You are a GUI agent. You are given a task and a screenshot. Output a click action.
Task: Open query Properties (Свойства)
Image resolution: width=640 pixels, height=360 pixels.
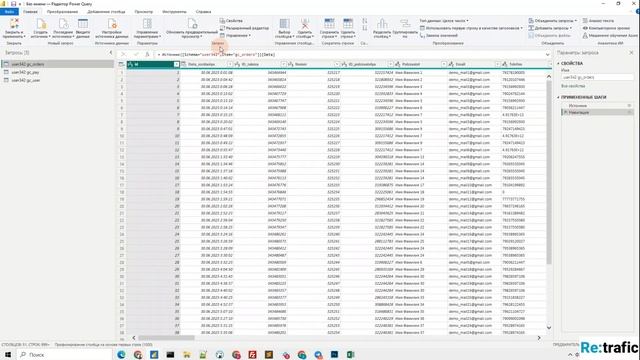click(231, 21)
